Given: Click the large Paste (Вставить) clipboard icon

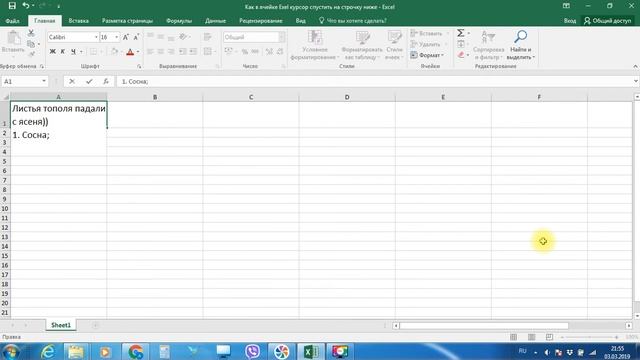Looking at the screenshot, I should (x=13, y=38).
